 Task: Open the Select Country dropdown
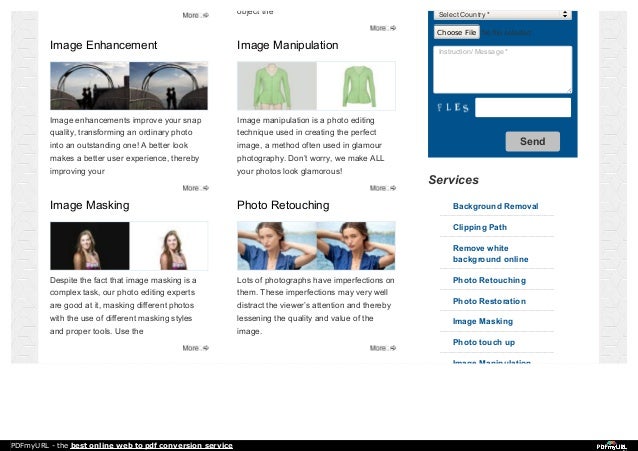click(x=503, y=15)
